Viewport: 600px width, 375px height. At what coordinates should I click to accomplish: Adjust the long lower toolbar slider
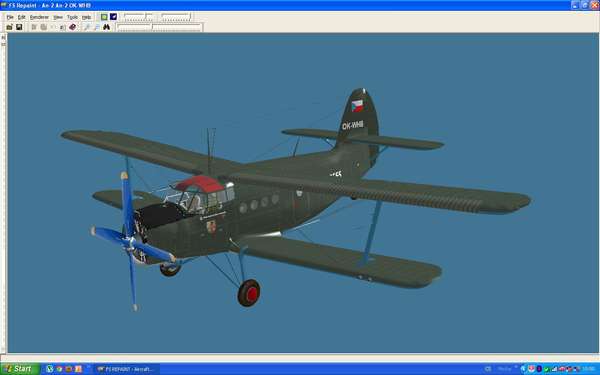tap(159, 28)
